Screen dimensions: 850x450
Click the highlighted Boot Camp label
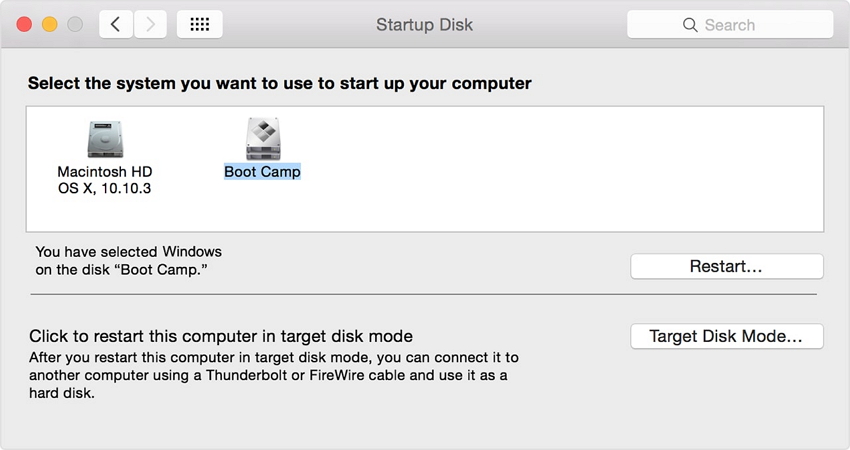[262, 172]
